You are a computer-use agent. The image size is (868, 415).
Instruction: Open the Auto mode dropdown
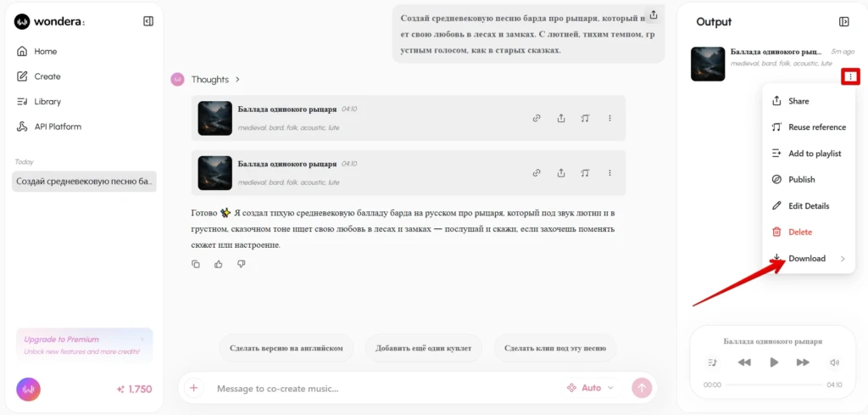coord(591,388)
